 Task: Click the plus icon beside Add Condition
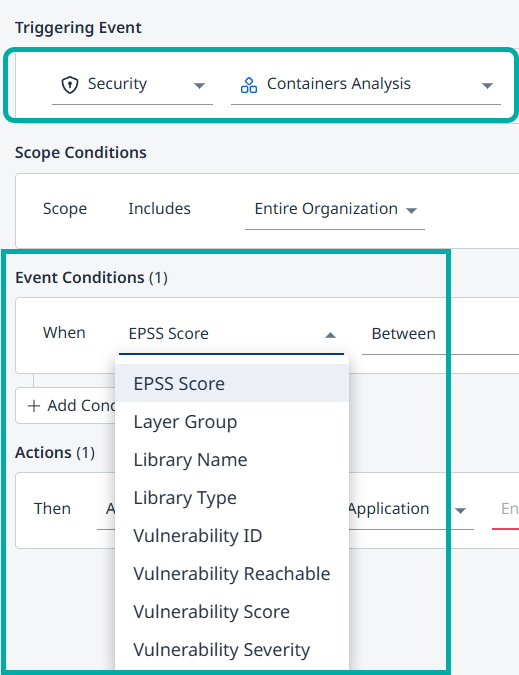click(x=34, y=406)
